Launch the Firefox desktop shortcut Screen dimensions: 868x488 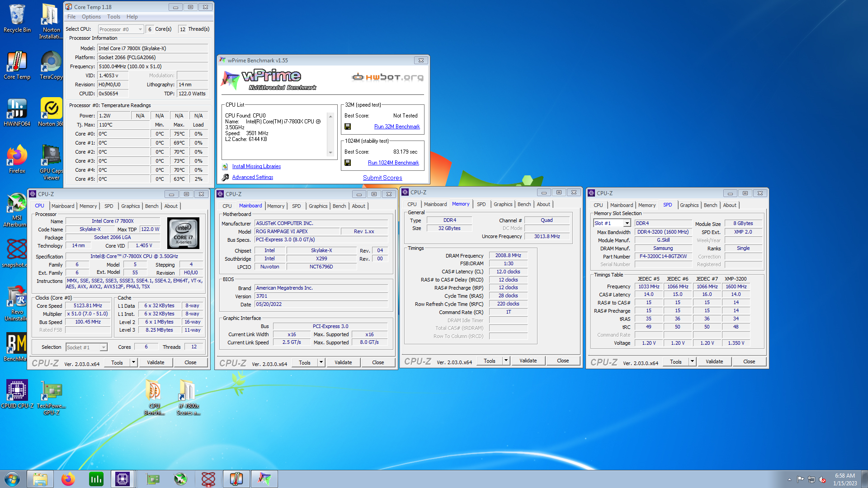[x=17, y=159]
